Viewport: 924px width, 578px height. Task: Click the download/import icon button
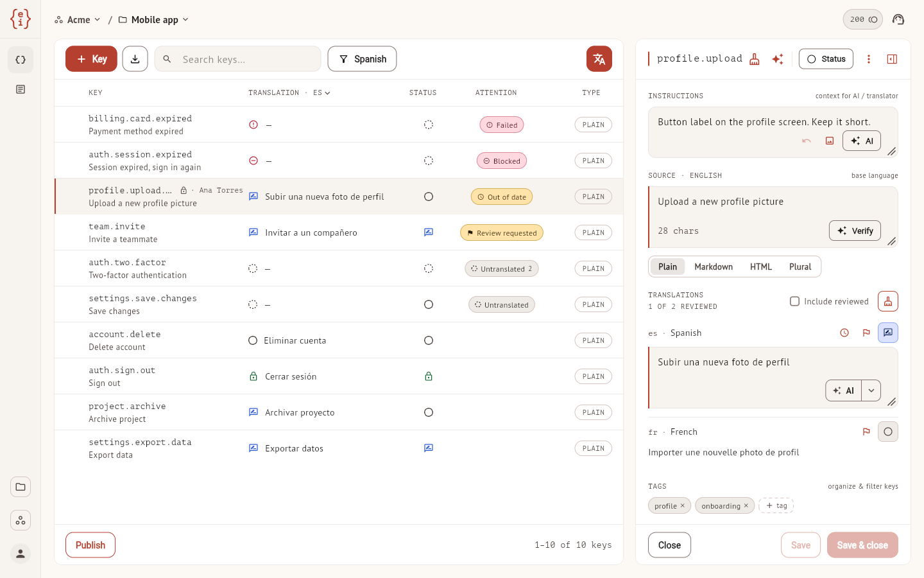(135, 59)
